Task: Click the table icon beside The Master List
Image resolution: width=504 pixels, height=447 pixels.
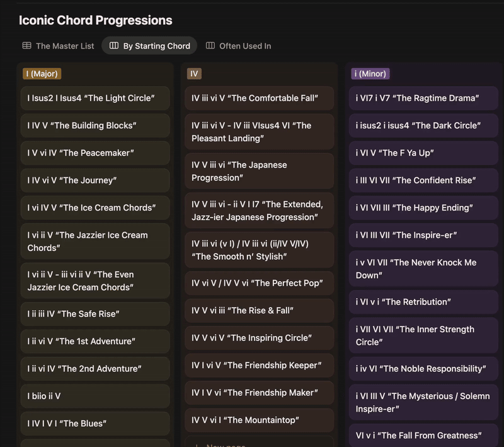Action: tap(27, 46)
